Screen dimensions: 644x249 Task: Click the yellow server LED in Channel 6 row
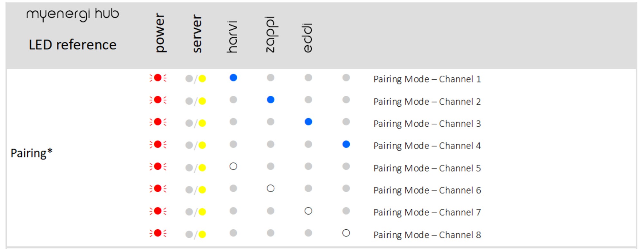click(202, 190)
